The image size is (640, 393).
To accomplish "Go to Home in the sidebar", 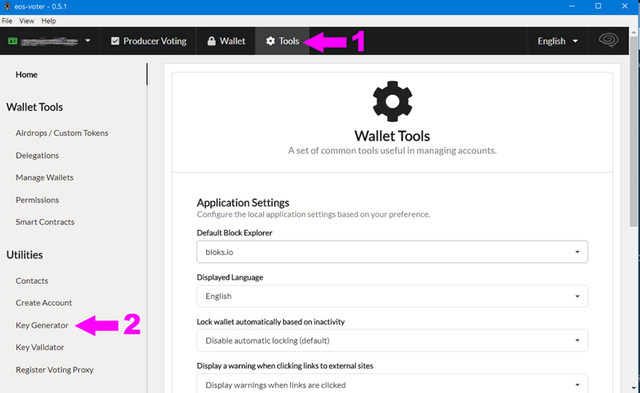I will point(27,75).
